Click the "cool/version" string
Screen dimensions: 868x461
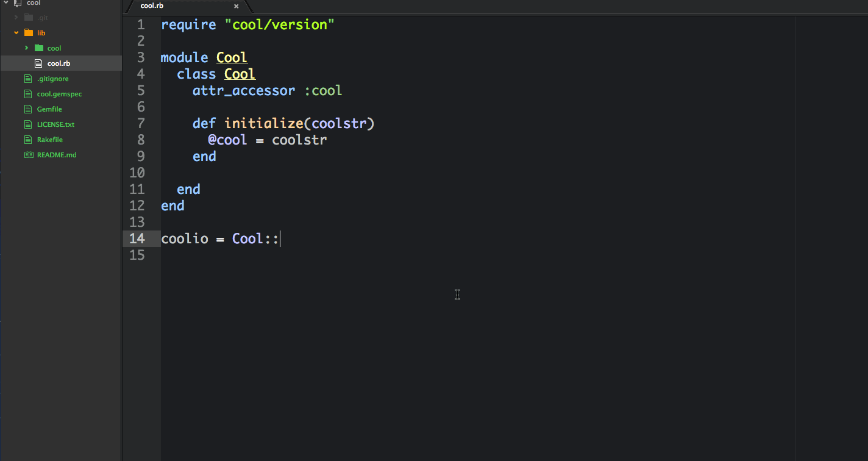280,25
